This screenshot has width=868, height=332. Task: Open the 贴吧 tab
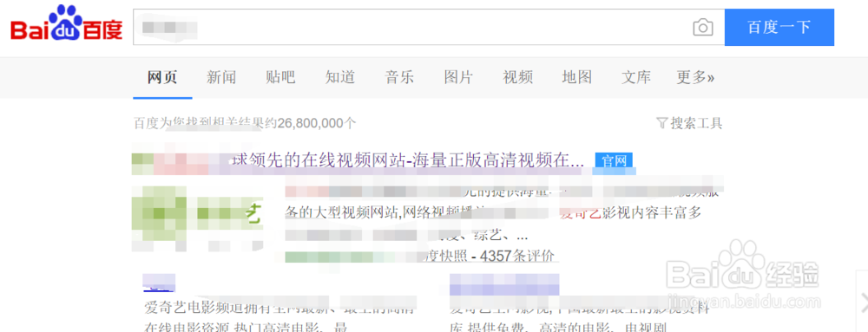click(280, 77)
